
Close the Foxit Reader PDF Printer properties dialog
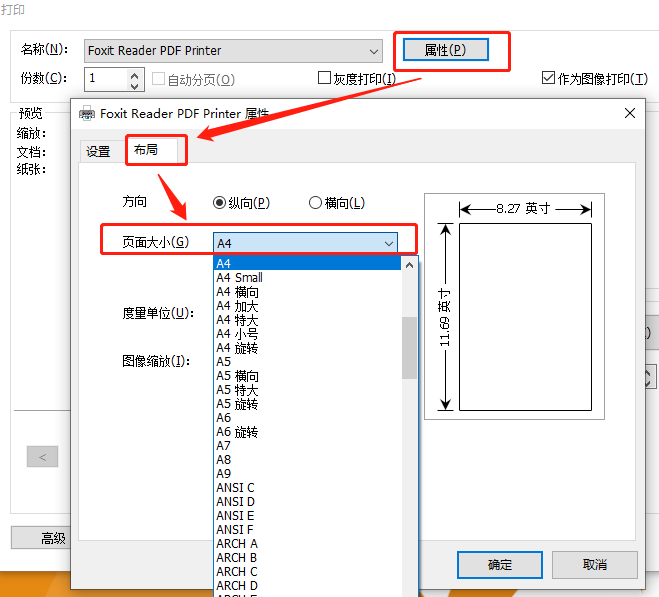click(629, 113)
